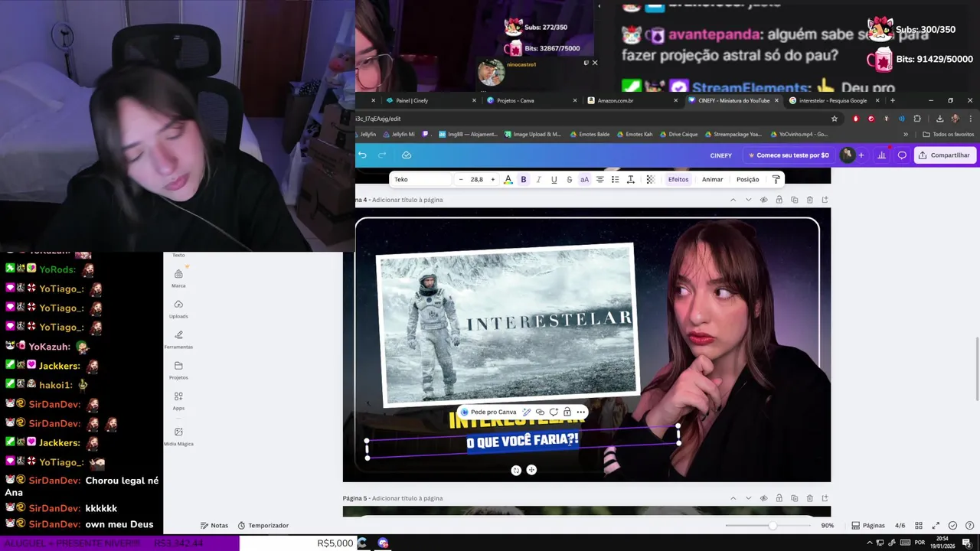Image resolution: width=980 pixels, height=551 pixels.
Task: Delete page 5 with trash icon
Action: (x=809, y=498)
